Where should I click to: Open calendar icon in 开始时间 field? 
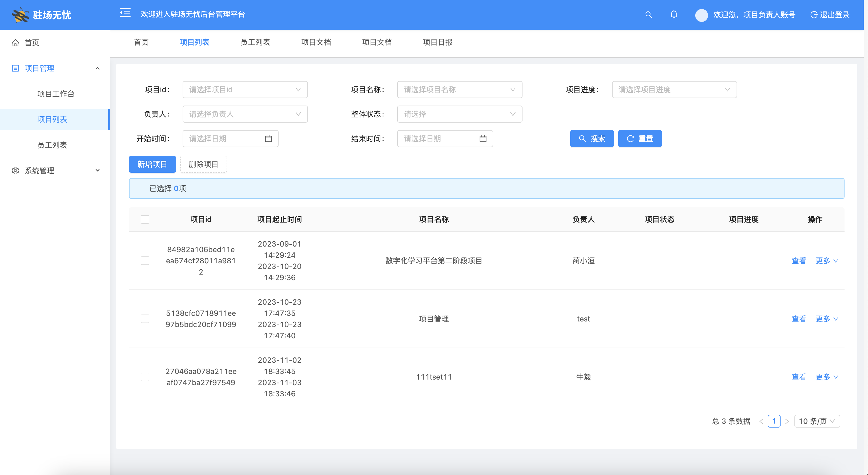tap(268, 138)
